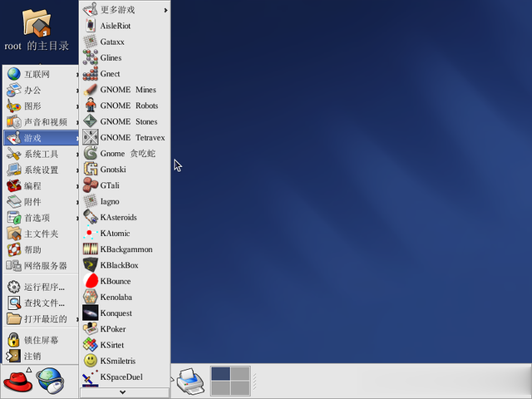532x399 pixels.
Task: Click the Red Hat main menu button
Action: 17,382
